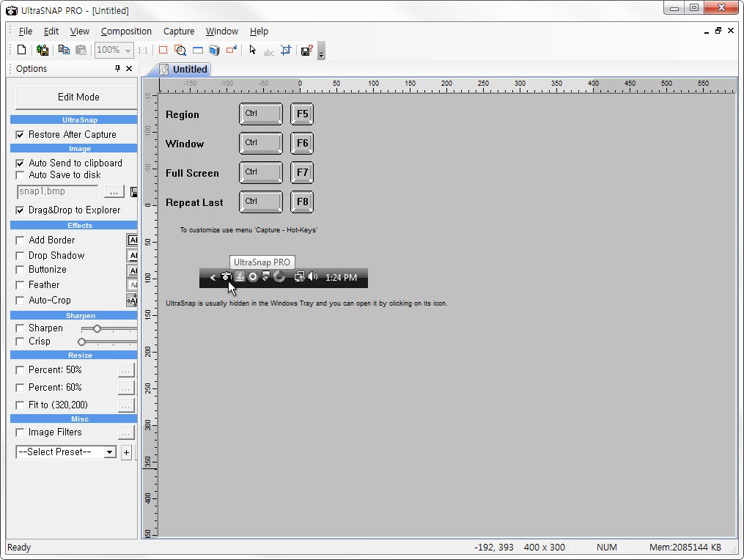Click the magnifier region capture icon
Screen dimensions: 744x560
(x=180, y=50)
